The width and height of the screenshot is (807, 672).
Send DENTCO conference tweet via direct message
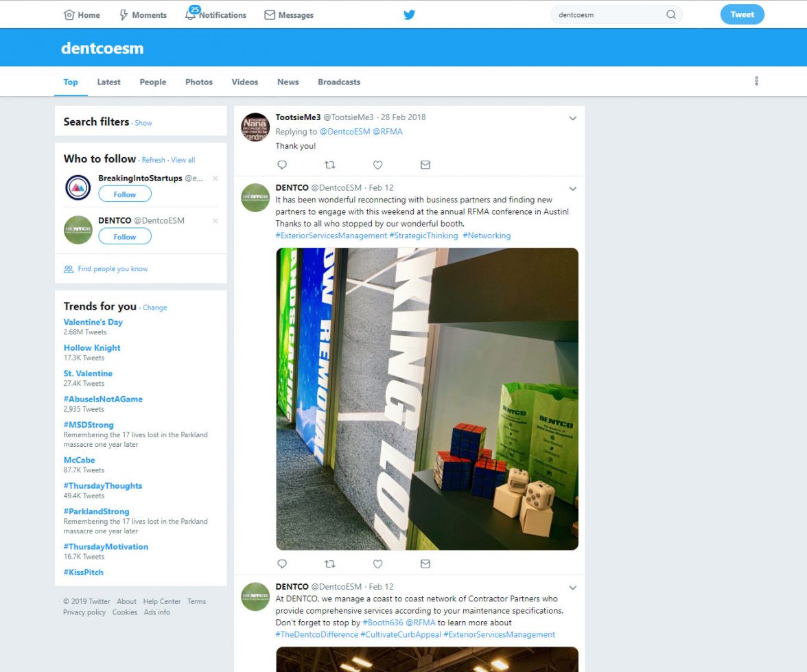point(425,564)
